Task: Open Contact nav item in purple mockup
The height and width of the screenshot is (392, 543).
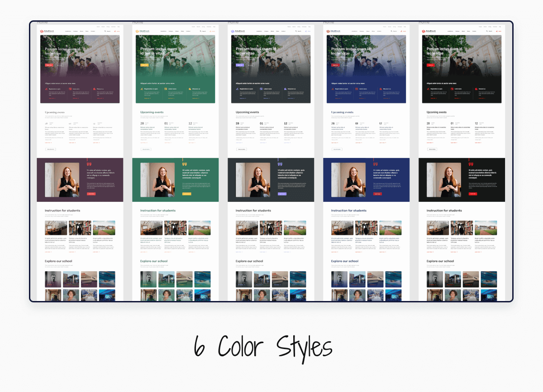Action: 92,31
